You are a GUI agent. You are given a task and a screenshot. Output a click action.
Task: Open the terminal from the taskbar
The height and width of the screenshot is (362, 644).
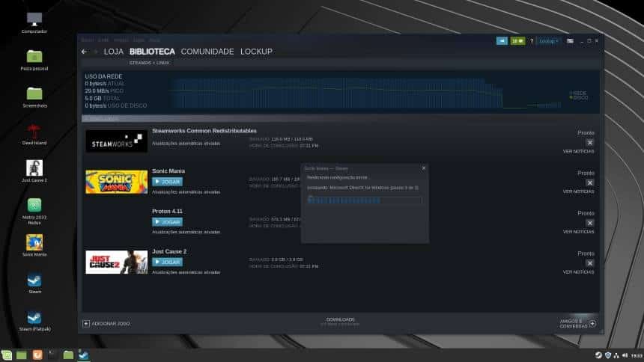coord(52,355)
